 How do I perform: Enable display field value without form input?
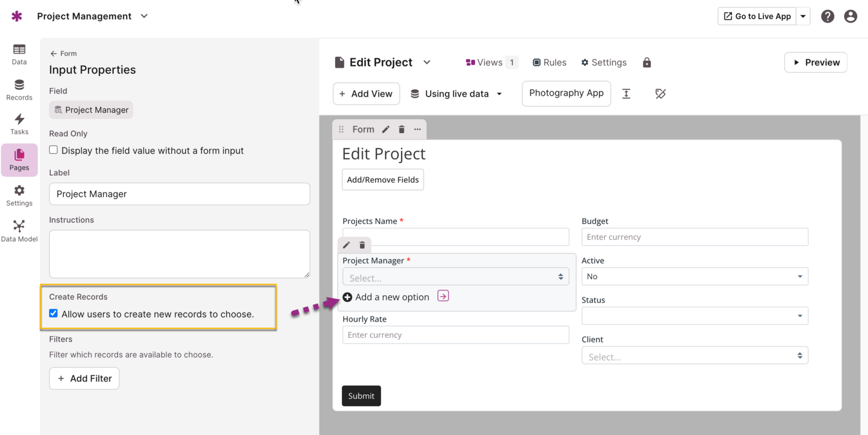click(x=54, y=150)
